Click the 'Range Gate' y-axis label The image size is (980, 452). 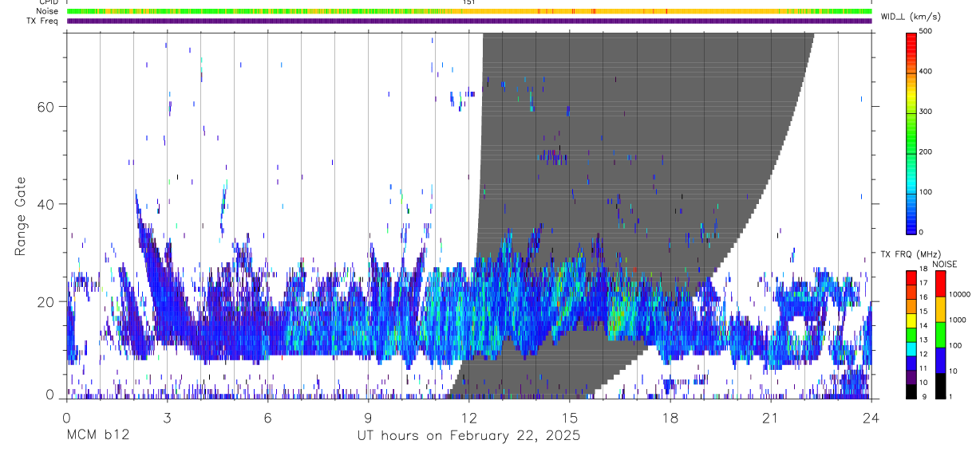pyautogui.click(x=20, y=216)
